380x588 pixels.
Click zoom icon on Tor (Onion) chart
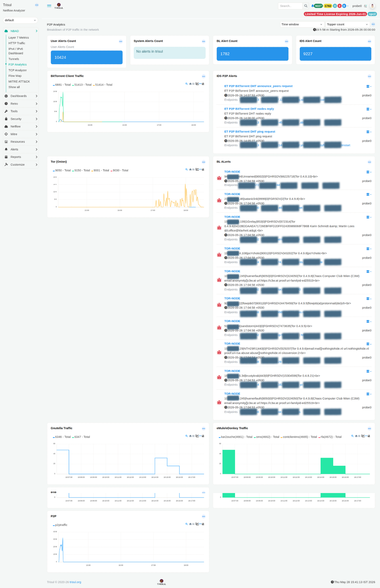186,169
